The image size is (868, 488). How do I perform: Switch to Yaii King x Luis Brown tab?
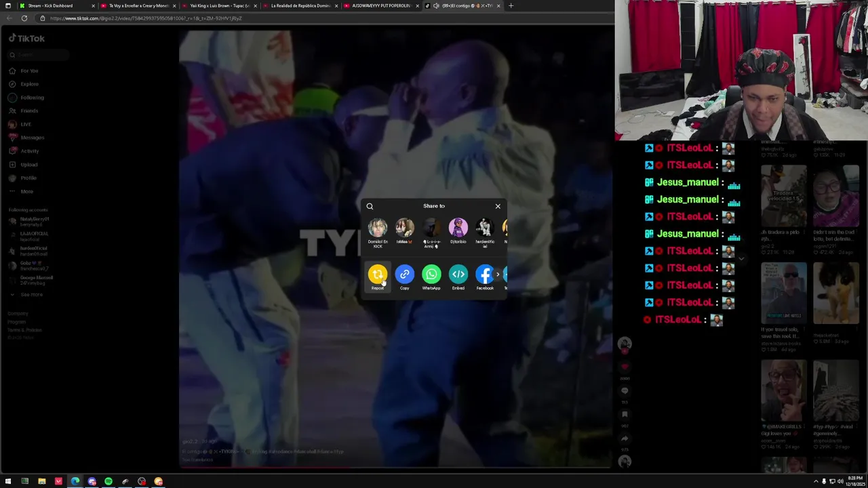coord(220,5)
